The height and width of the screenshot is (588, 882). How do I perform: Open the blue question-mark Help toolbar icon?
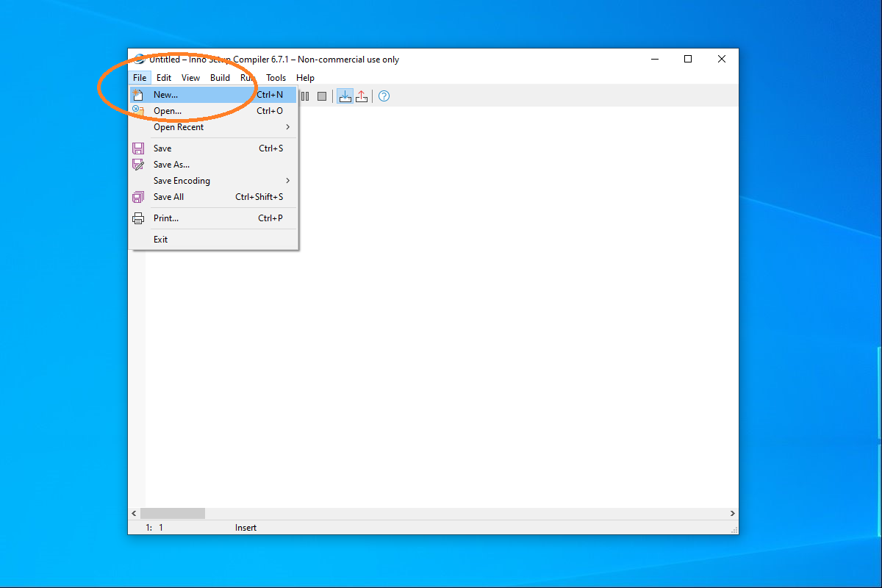(x=384, y=96)
